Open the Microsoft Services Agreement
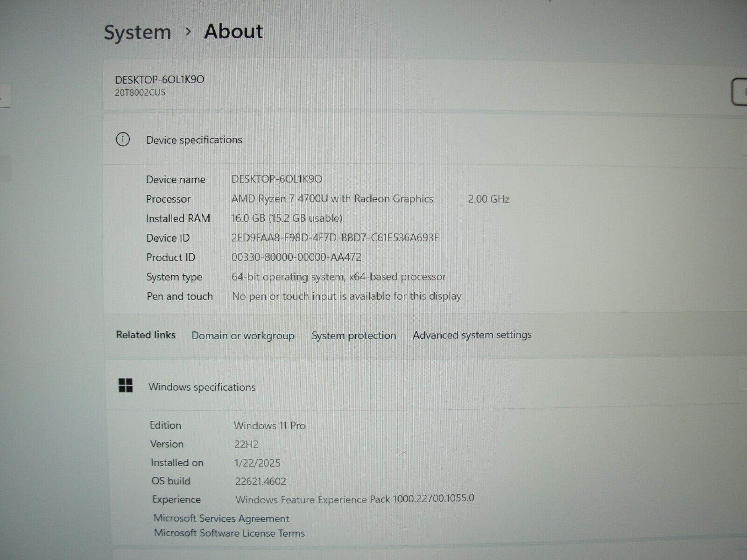The height and width of the screenshot is (560, 747). (221, 518)
